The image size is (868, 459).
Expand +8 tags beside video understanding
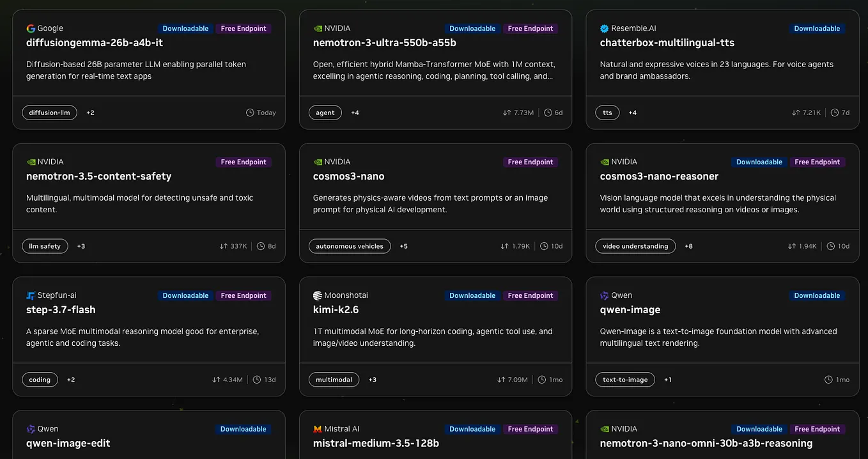(x=688, y=246)
